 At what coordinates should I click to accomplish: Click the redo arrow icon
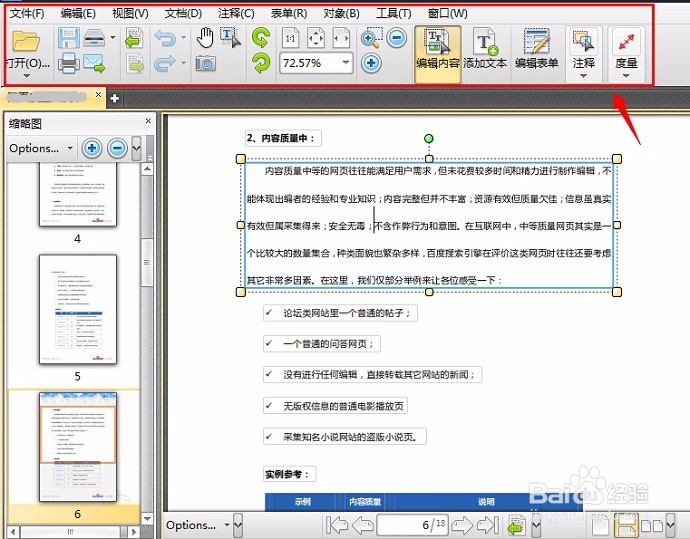165,63
